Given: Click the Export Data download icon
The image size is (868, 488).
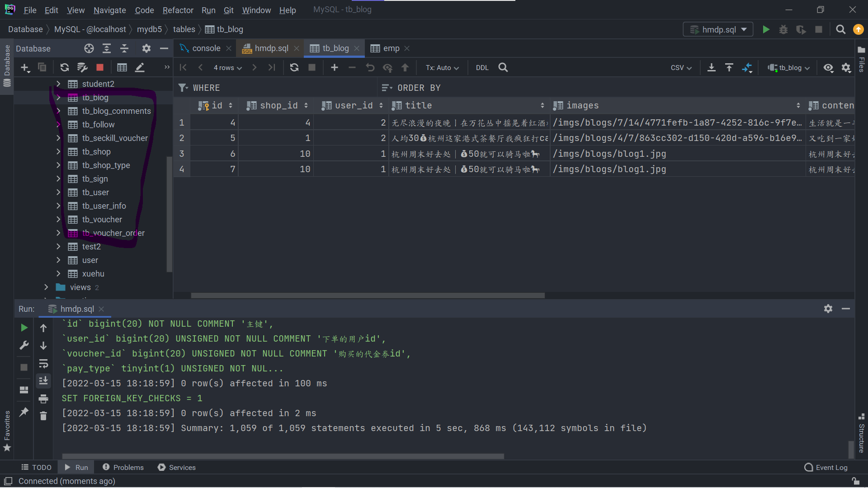Looking at the screenshot, I should [711, 67].
